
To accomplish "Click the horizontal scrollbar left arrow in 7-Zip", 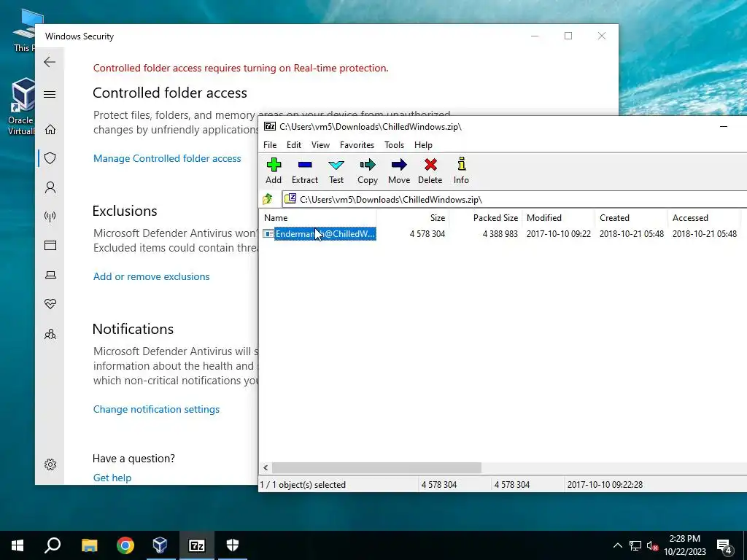I will pos(266,467).
